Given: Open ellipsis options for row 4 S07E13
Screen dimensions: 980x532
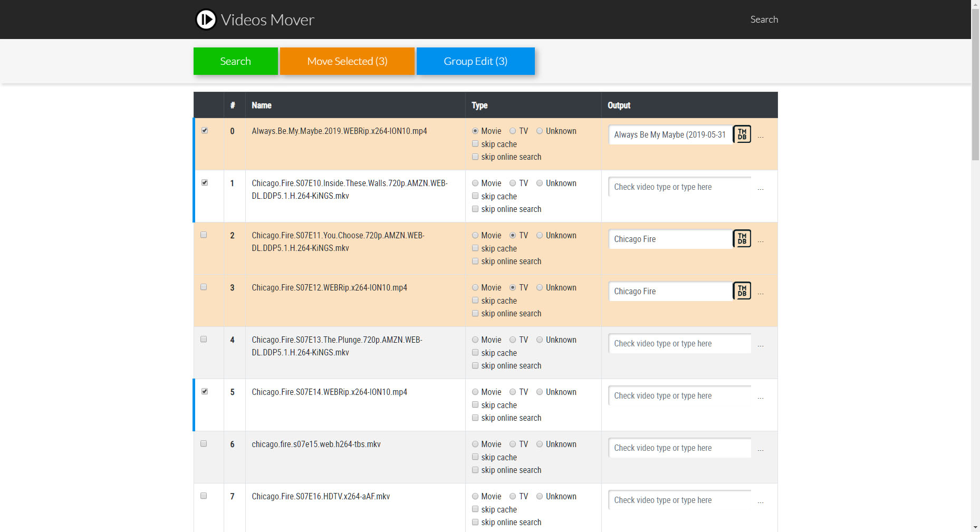Looking at the screenshot, I should click(x=761, y=345).
